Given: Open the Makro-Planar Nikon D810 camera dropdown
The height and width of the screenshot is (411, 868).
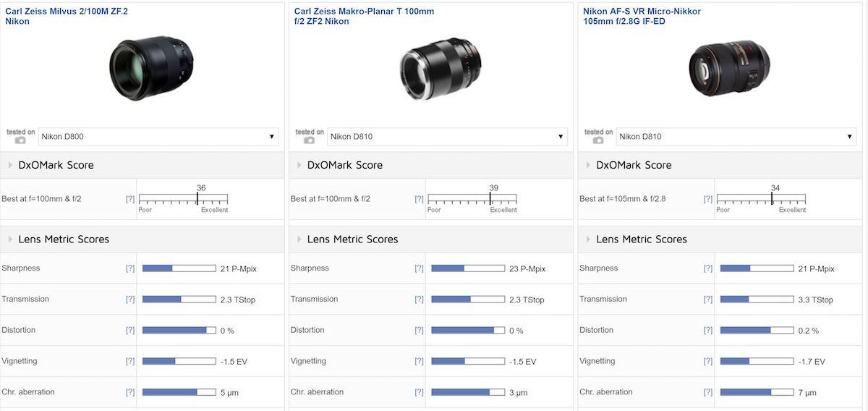Looking at the screenshot, I should coord(447,136).
